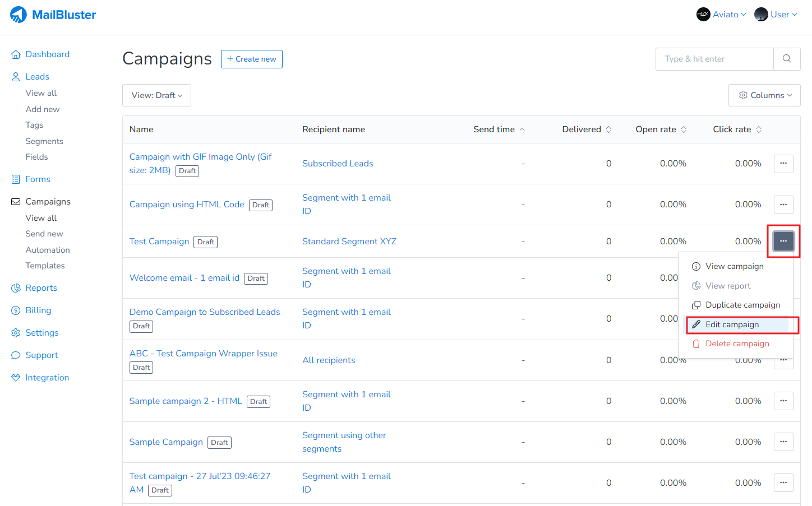Open Dashboard from the sidebar home icon
This screenshot has width=812, height=506.
16,54
